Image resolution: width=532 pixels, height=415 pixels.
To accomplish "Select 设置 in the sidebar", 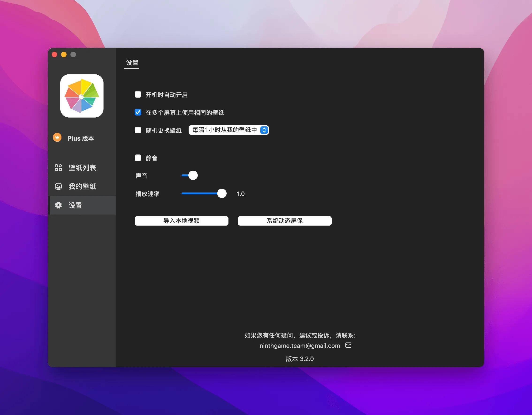I will pos(82,205).
